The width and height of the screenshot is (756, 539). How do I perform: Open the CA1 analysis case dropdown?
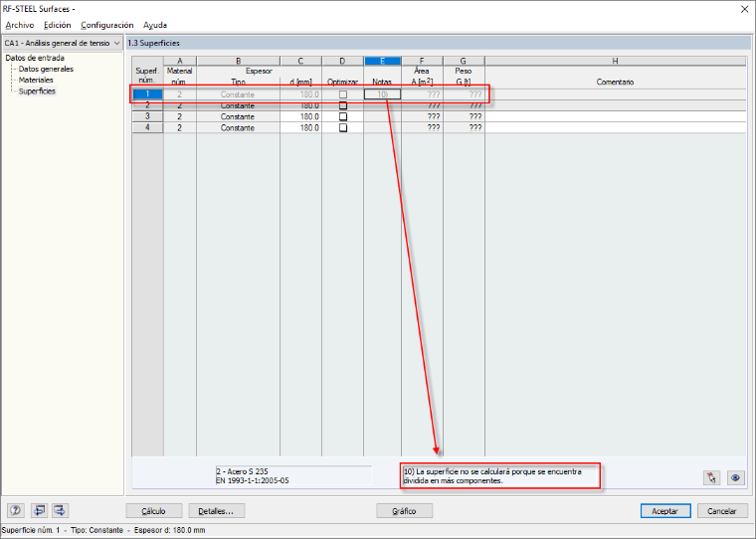[63, 43]
